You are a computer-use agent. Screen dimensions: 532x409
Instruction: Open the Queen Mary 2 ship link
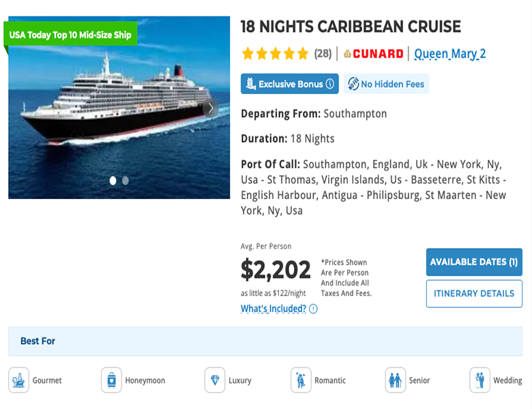[449, 53]
